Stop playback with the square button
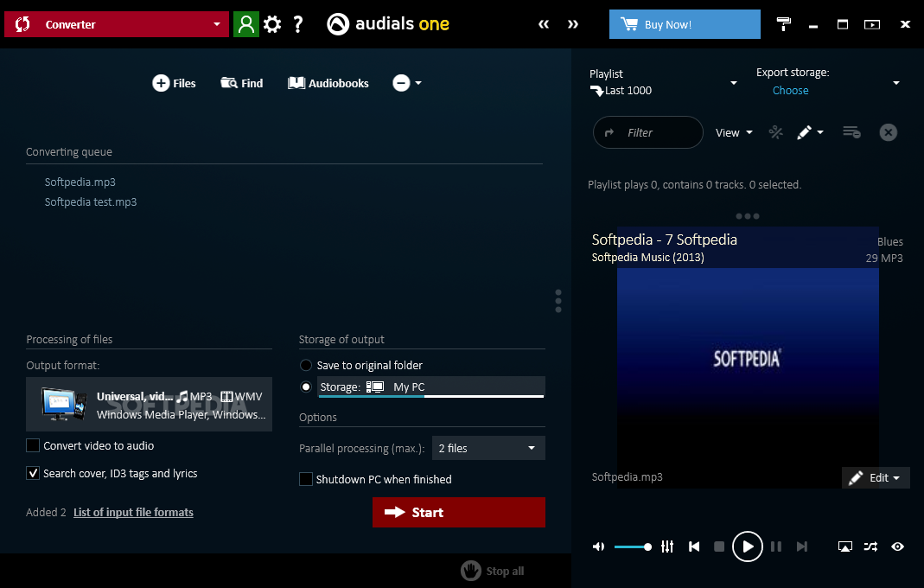 tap(719, 546)
